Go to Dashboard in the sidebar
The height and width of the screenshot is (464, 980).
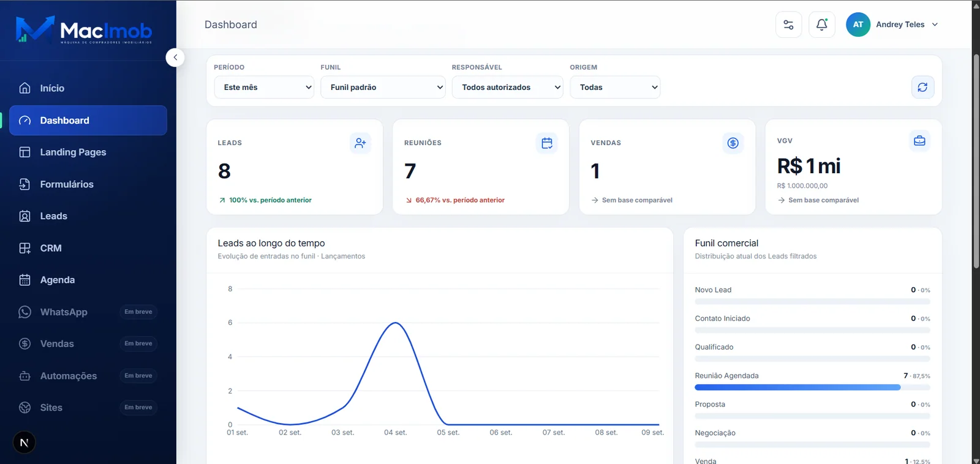(x=88, y=121)
